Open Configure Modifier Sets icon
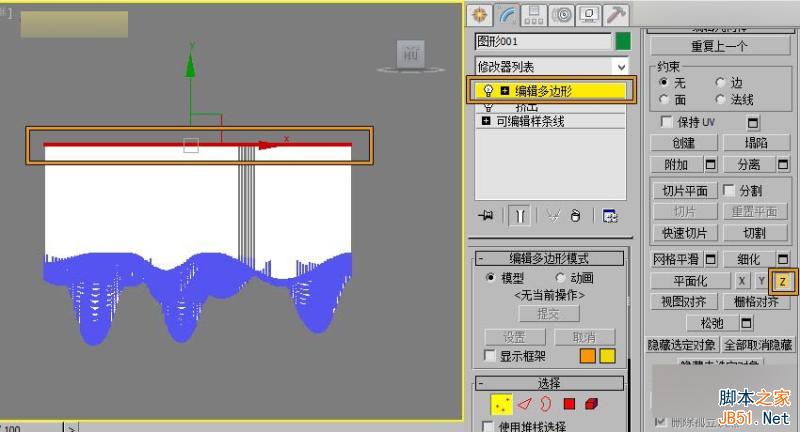 (610, 216)
